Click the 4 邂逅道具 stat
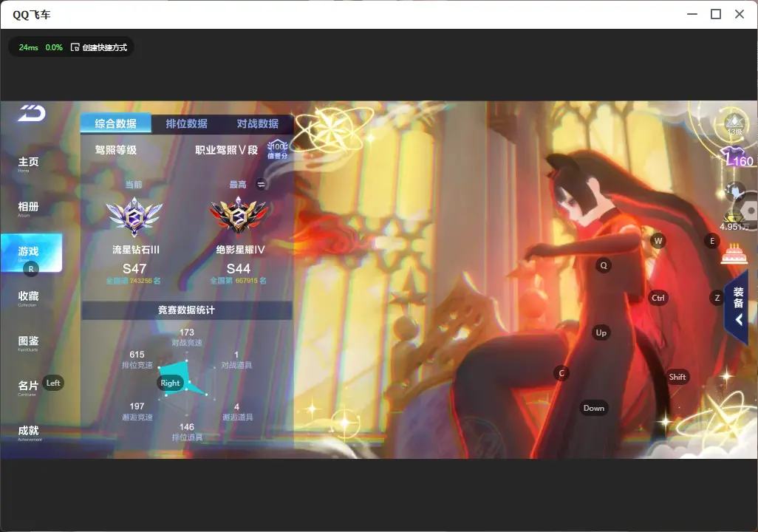 pos(237,412)
